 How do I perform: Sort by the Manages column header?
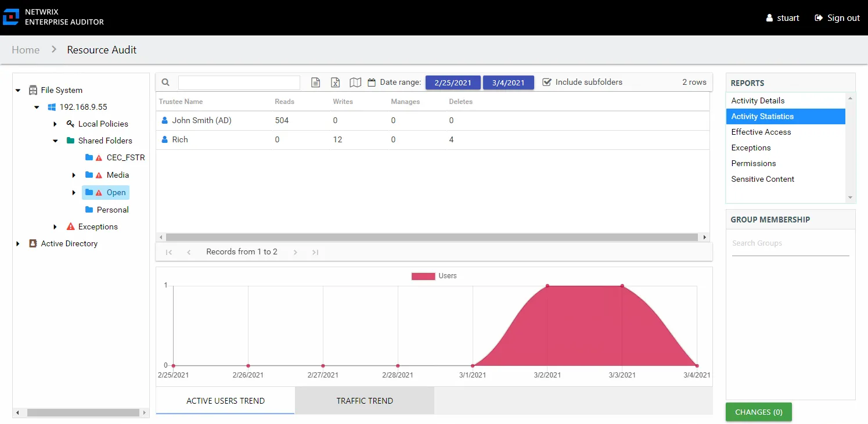tap(405, 102)
